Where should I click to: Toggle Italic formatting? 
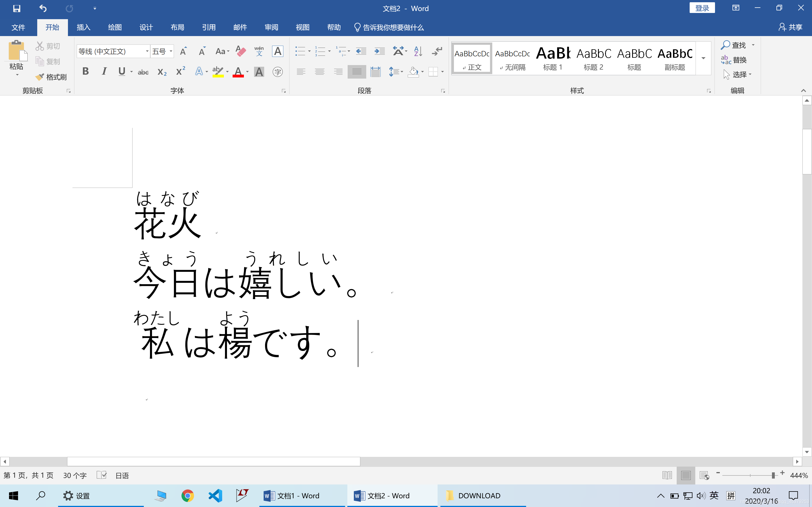(104, 72)
